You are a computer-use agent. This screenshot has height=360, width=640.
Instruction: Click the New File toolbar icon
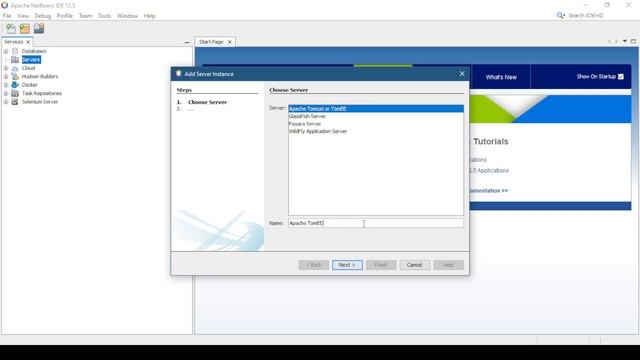[11, 29]
